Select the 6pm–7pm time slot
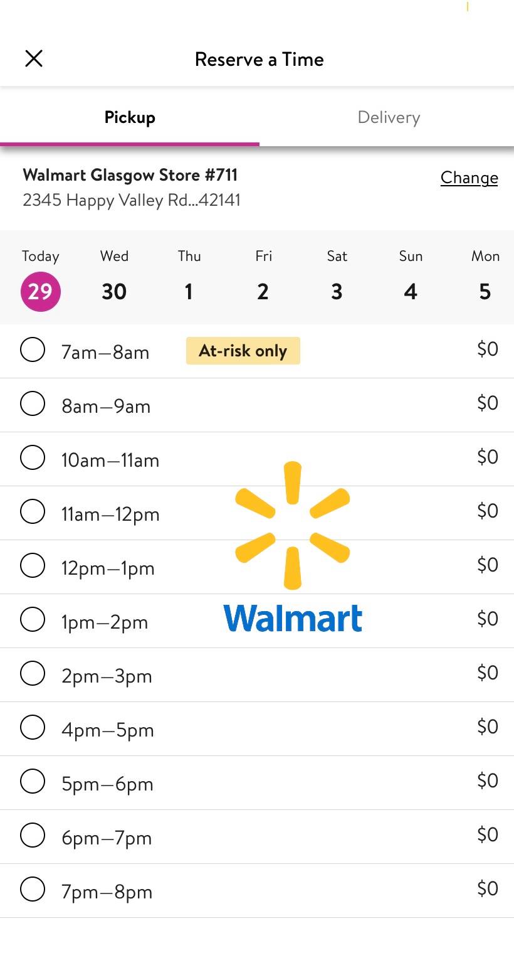The width and height of the screenshot is (514, 980). pyautogui.click(x=33, y=835)
